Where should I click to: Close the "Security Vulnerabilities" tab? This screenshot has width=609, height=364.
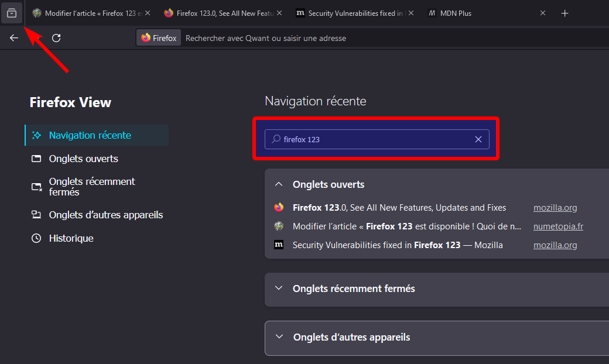411,13
